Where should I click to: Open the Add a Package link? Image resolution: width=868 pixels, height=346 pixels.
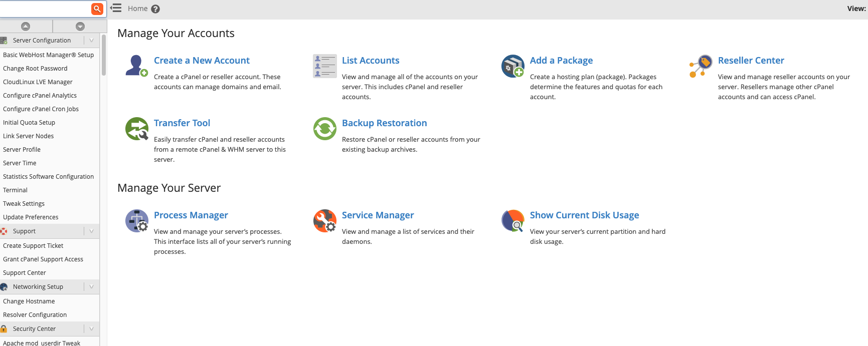pos(561,61)
